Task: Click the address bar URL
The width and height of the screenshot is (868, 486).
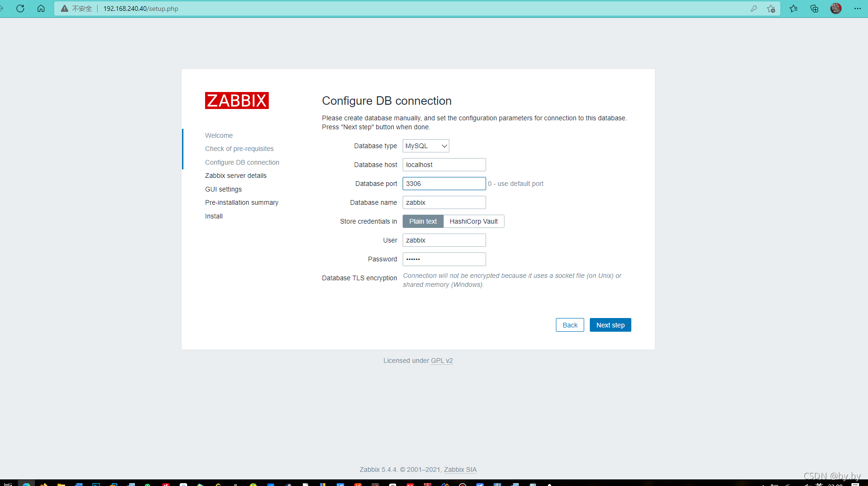Action: [141, 8]
